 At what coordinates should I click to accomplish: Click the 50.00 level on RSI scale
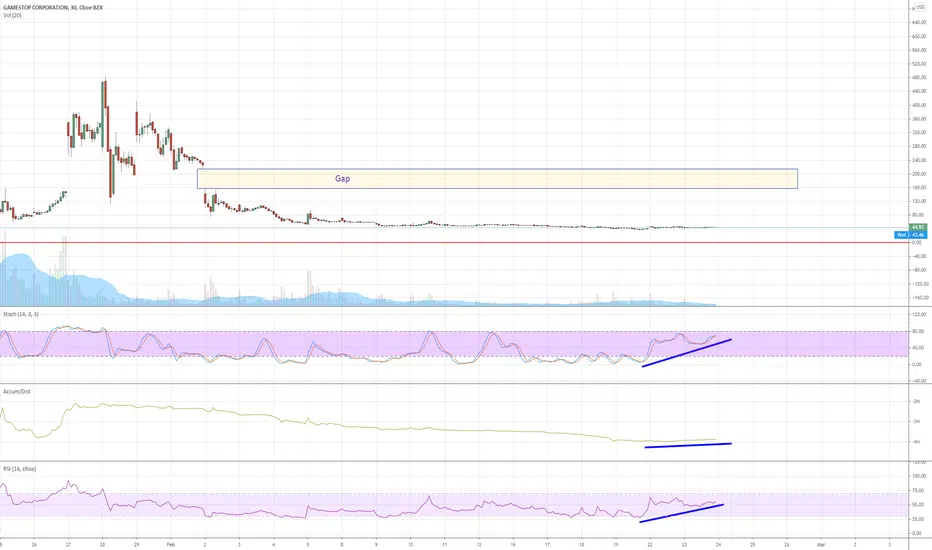coord(918,504)
